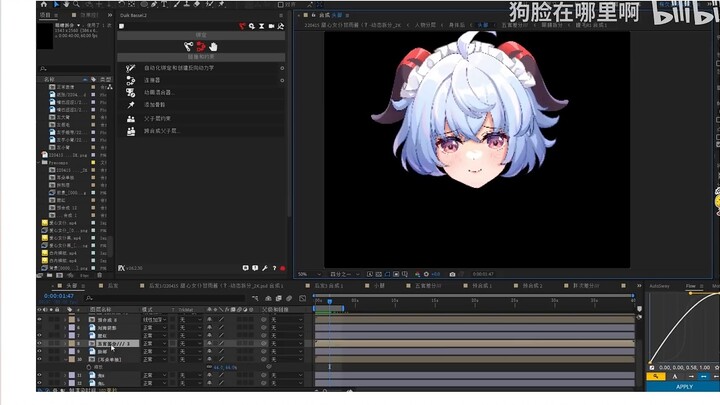The image size is (720, 405).
Task: Click Duik 添加骨骼 add bones row
Action: coord(201,105)
